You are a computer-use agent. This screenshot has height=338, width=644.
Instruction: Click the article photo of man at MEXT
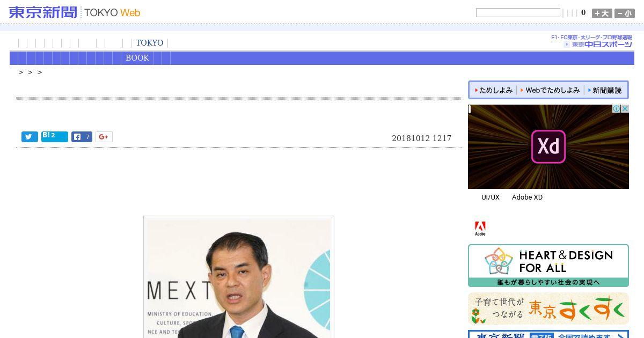pos(239,277)
